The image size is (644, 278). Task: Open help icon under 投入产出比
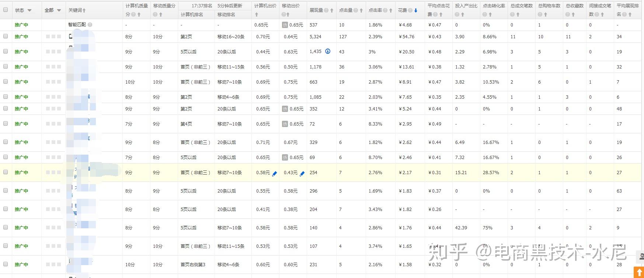[457, 14]
